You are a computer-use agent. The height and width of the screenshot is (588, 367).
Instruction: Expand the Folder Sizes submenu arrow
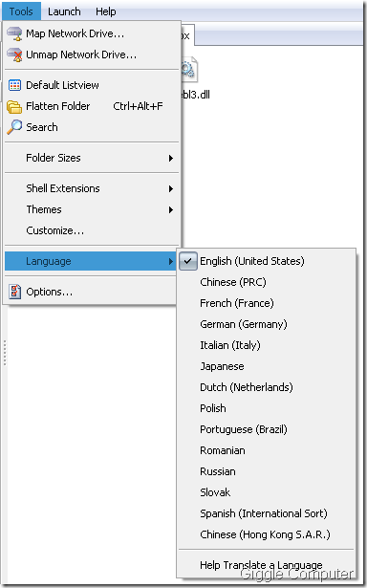click(170, 159)
